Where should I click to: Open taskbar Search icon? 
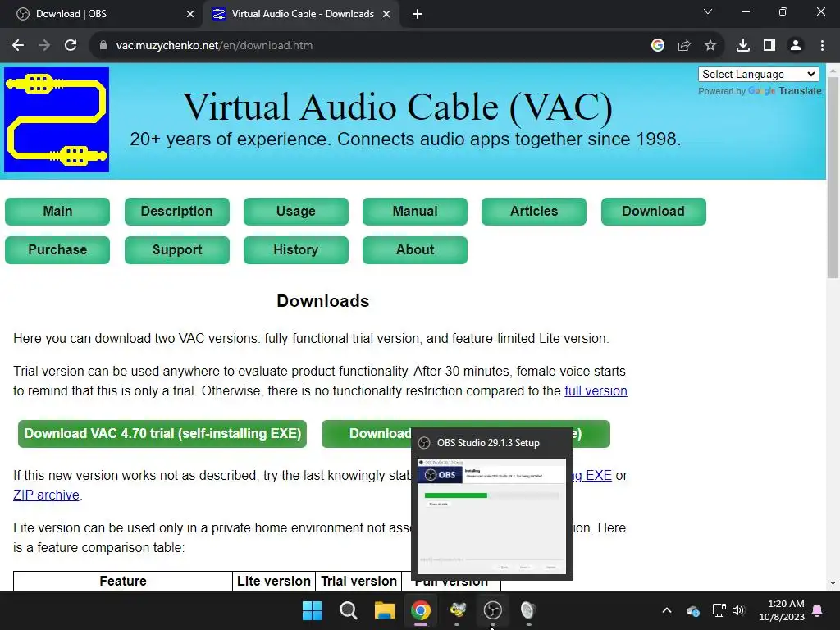(x=348, y=610)
